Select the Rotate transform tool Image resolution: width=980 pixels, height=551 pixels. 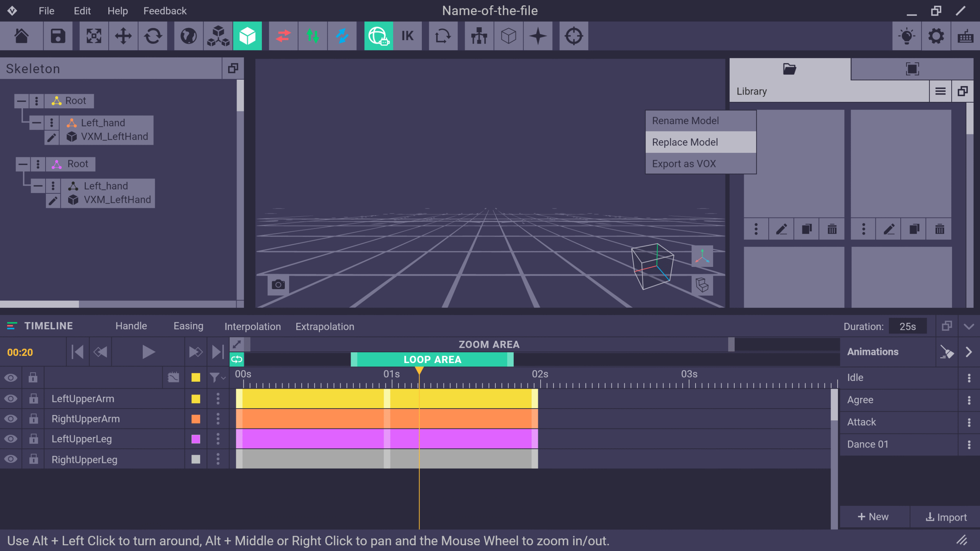click(x=153, y=36)
